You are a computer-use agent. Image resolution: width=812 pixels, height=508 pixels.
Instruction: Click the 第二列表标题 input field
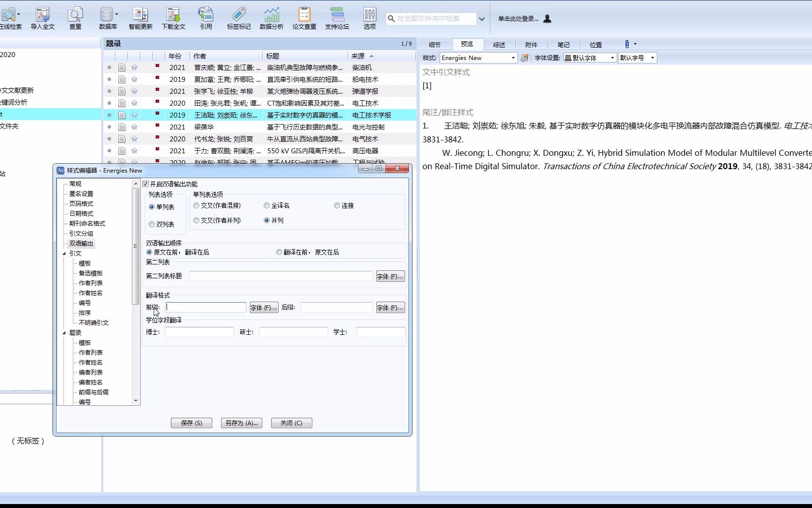(281, 276)
